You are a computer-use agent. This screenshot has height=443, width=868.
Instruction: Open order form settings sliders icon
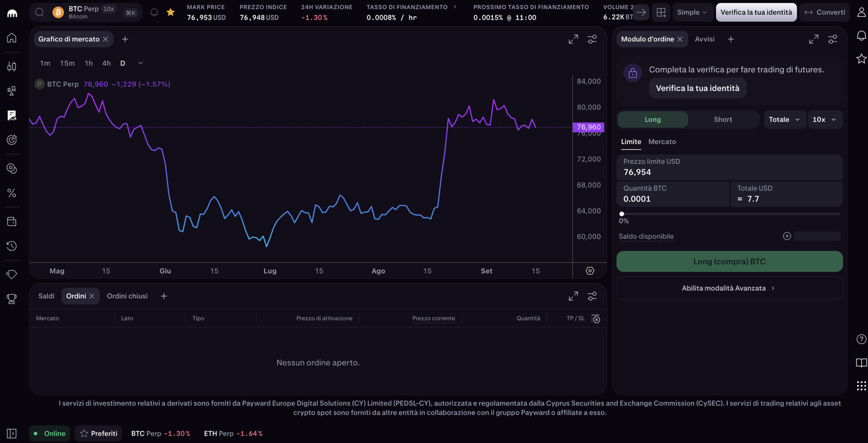point(832,39)
